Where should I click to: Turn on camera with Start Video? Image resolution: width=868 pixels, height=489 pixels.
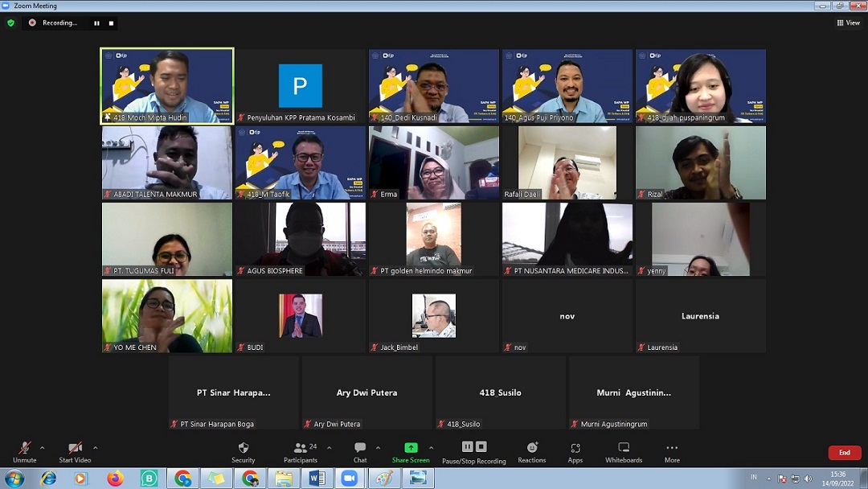tap(75, 448)
